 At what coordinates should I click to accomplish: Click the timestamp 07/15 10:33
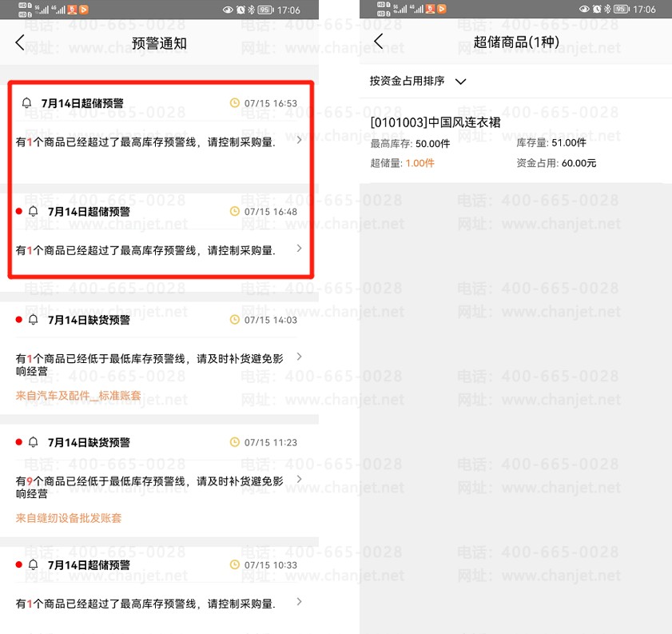270,565
